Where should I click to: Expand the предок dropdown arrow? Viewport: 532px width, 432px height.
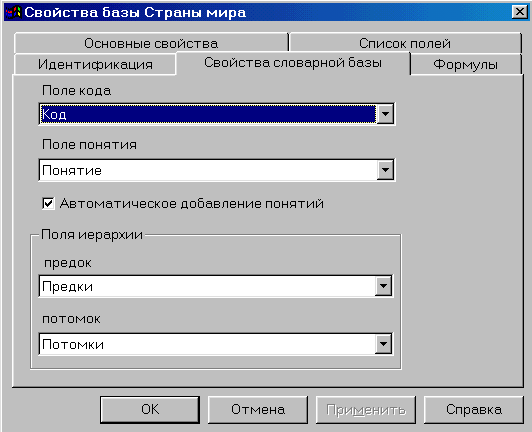pos(383,286)
